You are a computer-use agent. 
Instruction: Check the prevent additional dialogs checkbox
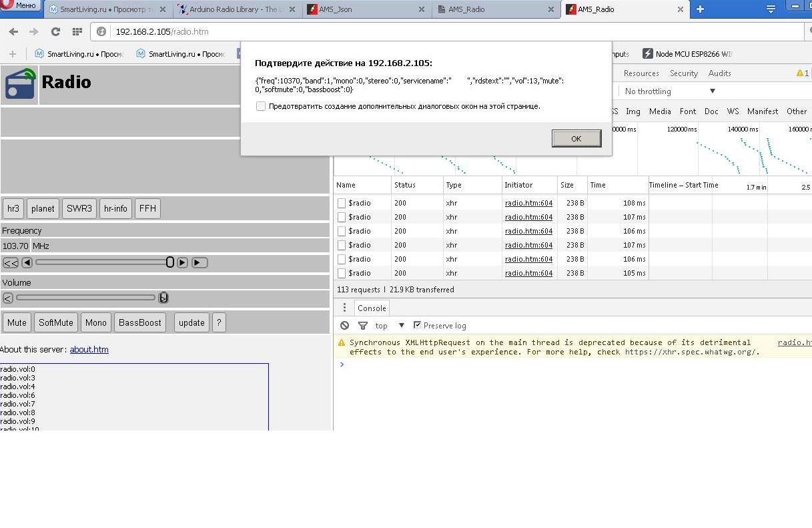pyautogui.click(x=261, y=106)
